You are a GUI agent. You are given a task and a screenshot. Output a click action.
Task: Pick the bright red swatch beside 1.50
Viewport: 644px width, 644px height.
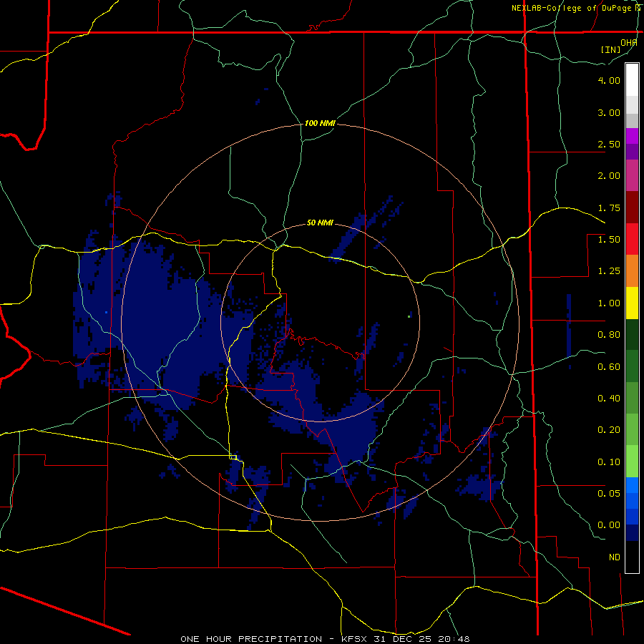[x=632, y=239]
